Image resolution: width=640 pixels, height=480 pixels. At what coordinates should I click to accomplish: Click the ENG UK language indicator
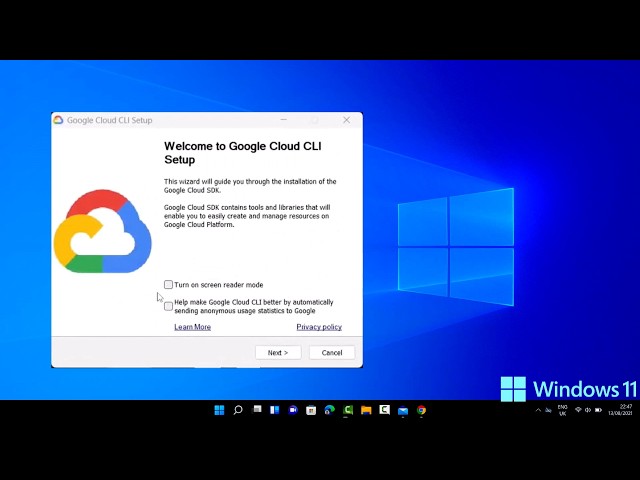tap(562, 410)
